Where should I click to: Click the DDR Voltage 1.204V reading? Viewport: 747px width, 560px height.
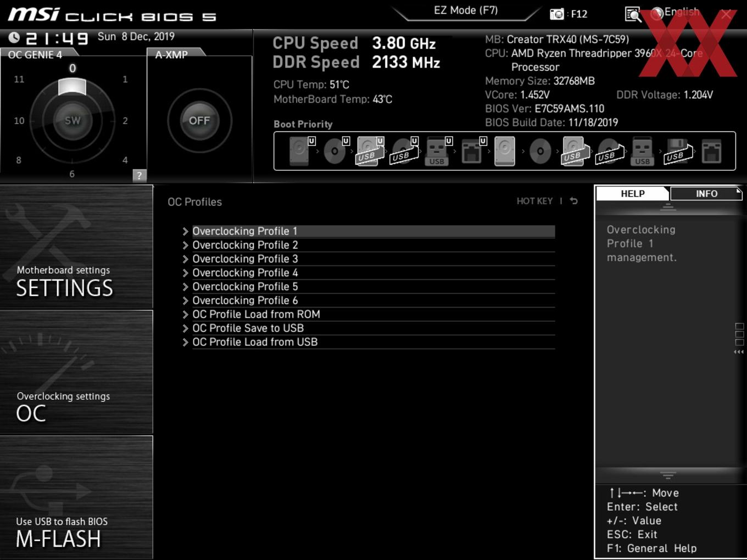tap(698, 94)
